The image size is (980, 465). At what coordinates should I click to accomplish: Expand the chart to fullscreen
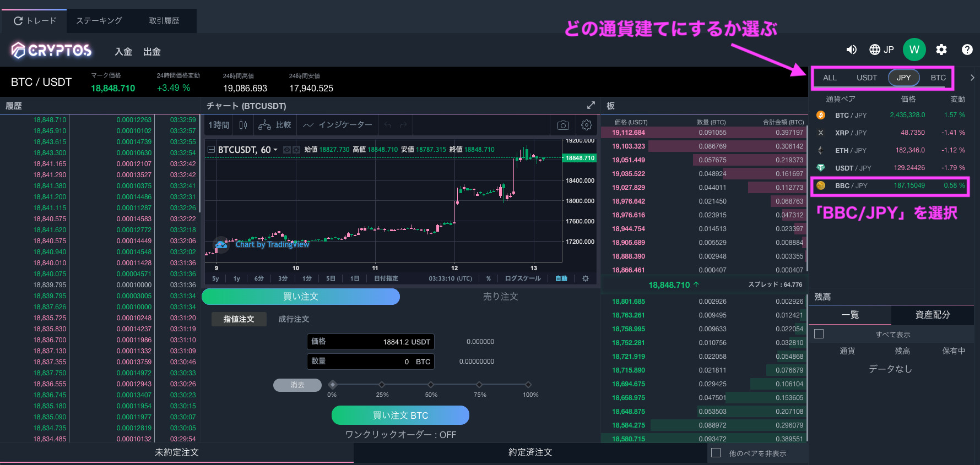(591, 105)
